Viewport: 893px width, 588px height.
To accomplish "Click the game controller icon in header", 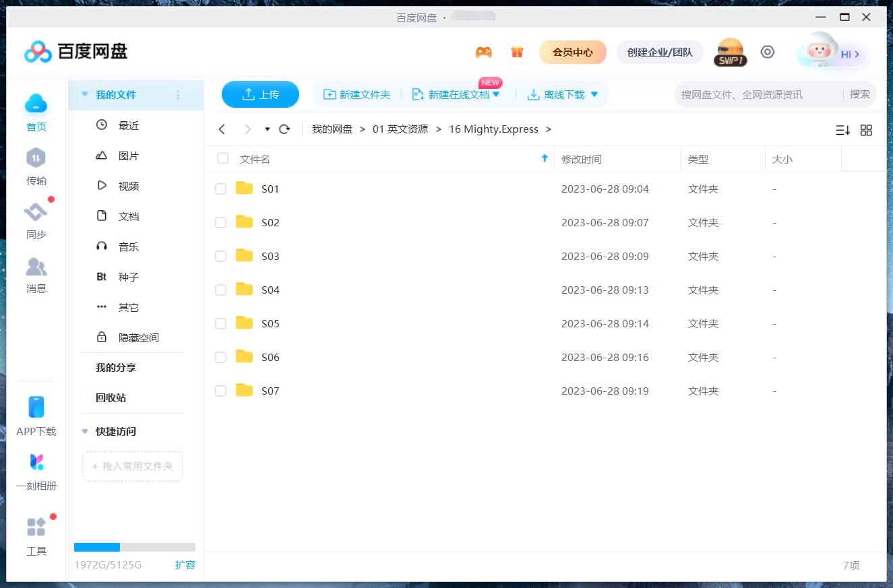I will click(483, 52).
